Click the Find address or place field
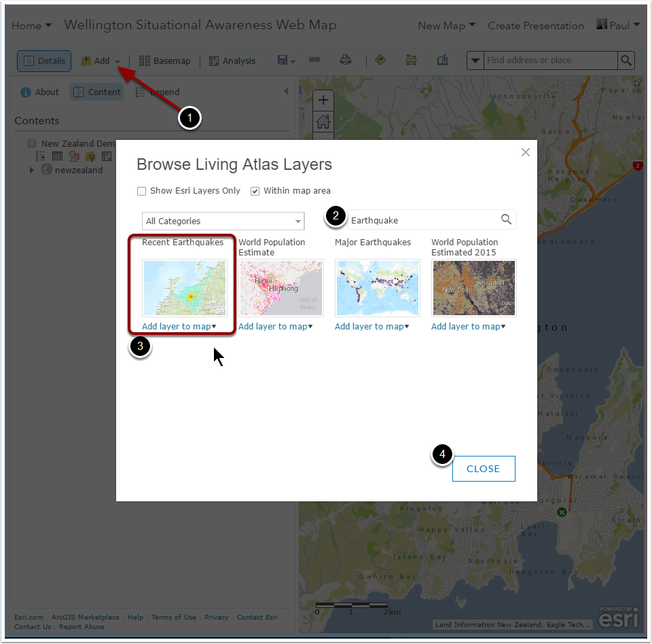Image resolution: width=652 pixels, height=644 pixels. point(550,60)
